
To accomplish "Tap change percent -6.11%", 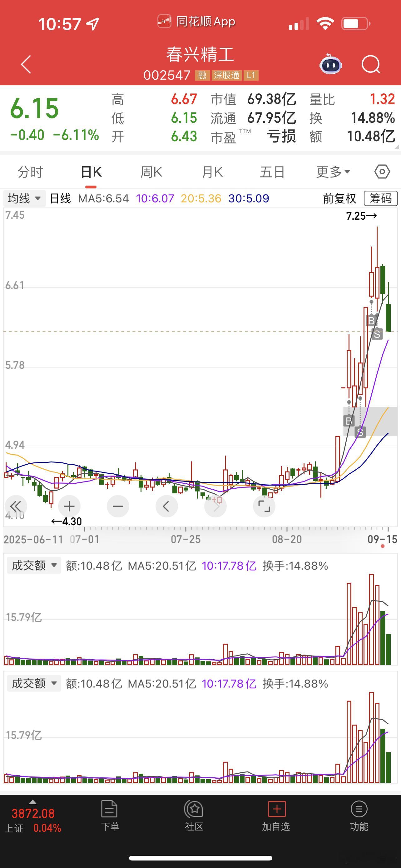I will pos(76,135).
